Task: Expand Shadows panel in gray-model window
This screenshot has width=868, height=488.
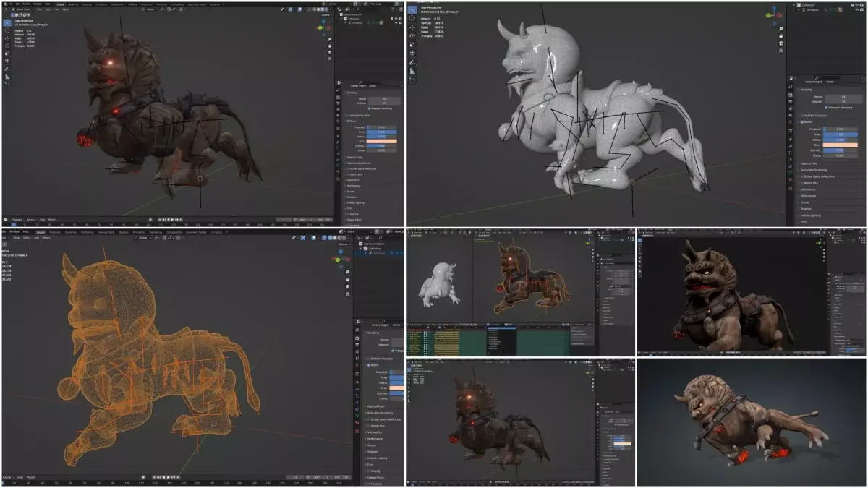Action: click(x=805, y=209)
